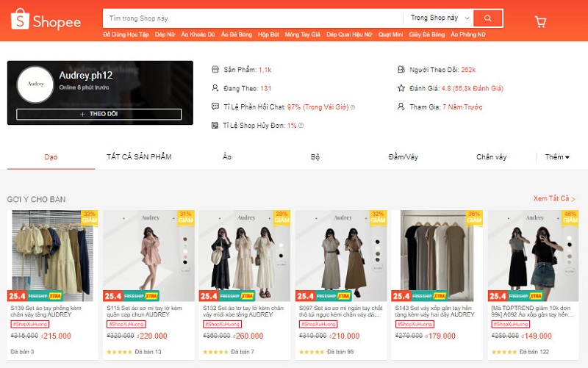Click the Shopee logo icon
The image size is (588, 368).
21,21
